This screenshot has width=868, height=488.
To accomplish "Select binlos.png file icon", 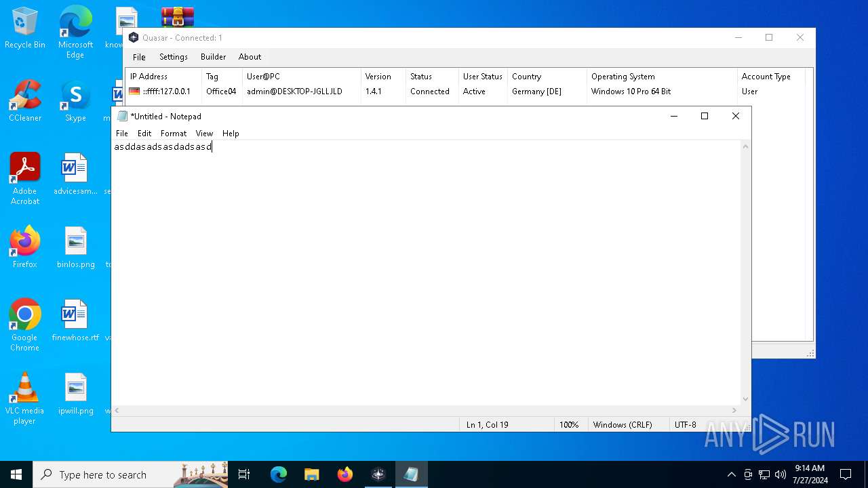I will (75, 247).
